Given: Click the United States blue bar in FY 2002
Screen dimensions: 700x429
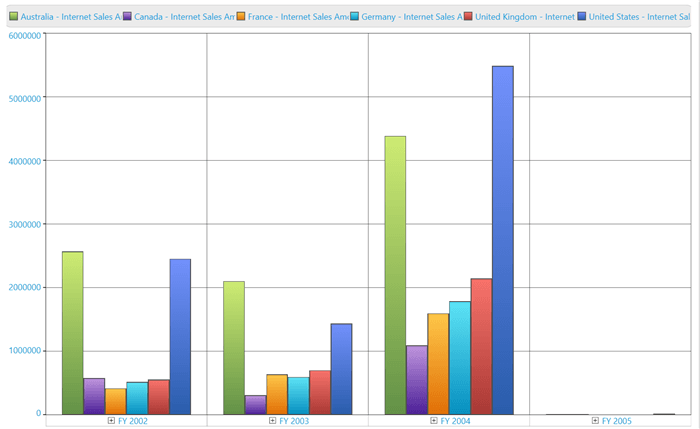Looking at the screenshot, I should [180, 337].
